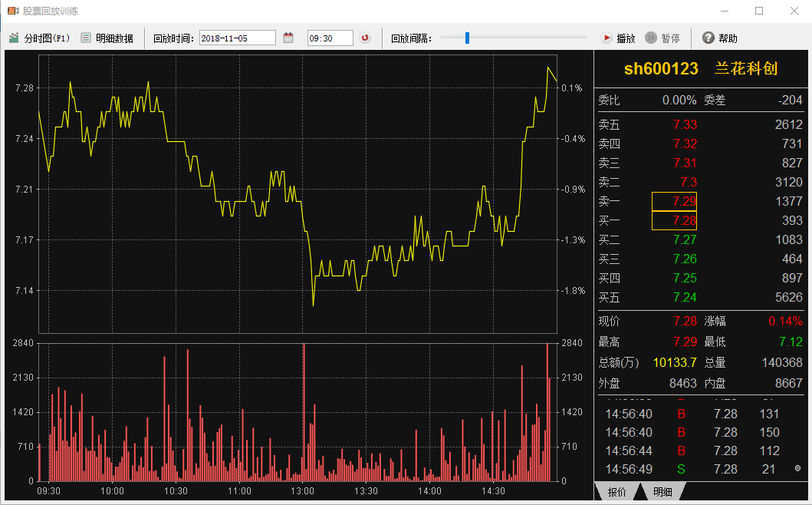812x505 pixels.
Task: Open the calendar date picker
Action: point(288,38)
